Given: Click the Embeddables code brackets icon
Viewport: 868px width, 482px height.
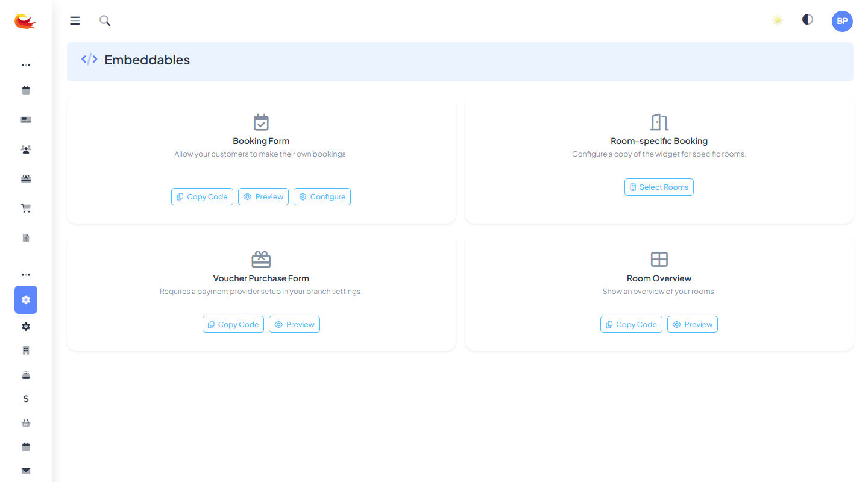Looking at the screenshot, I should pyautogui.click(x=89, y=59).
